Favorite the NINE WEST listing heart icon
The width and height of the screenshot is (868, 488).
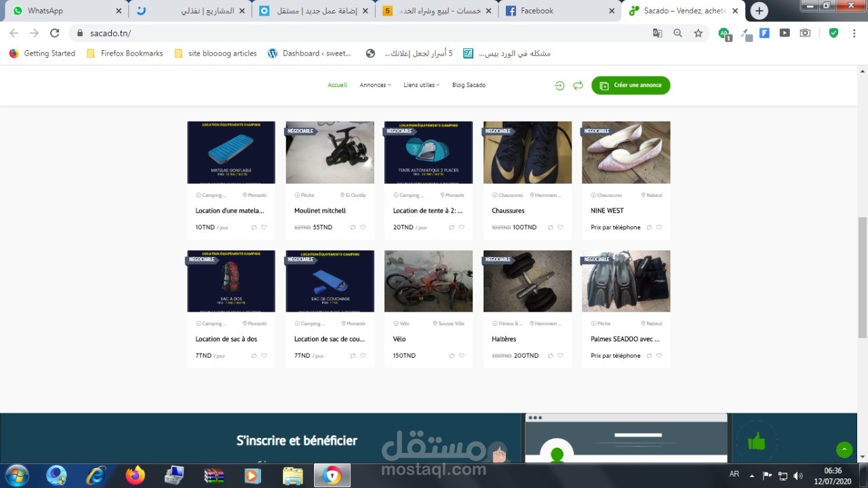tap(659, 227)
